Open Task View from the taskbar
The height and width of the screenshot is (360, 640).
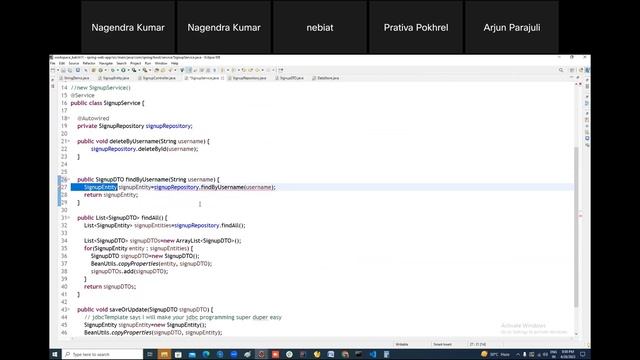149,354
